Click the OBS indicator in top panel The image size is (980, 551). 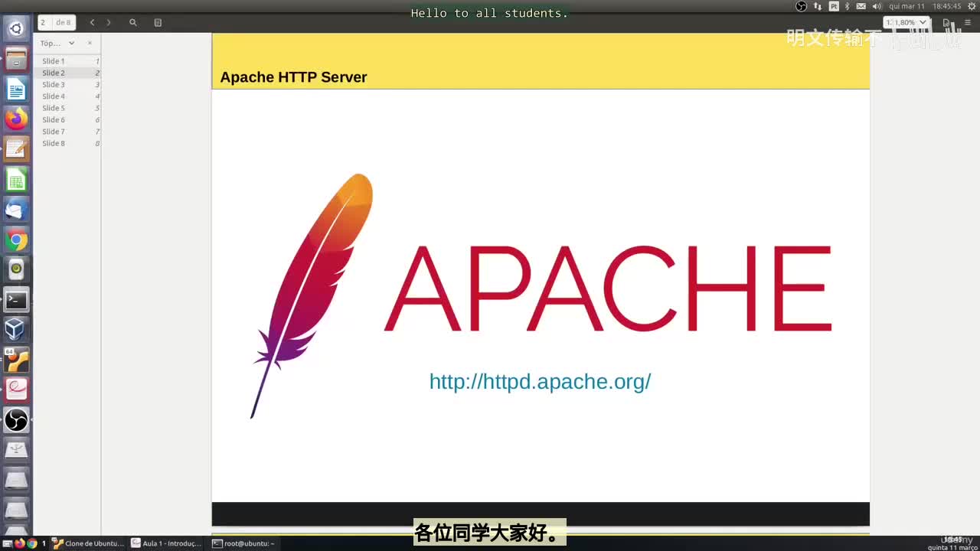(802, 6)
